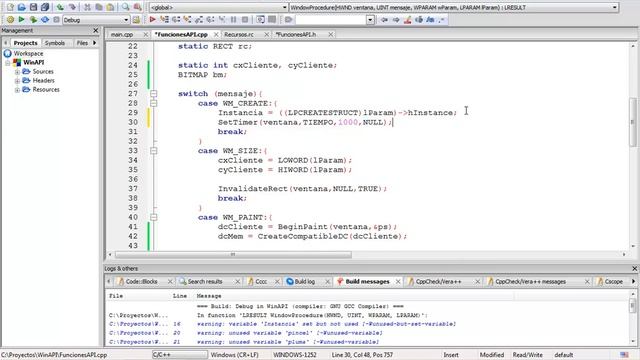The width and height of the screenshot is (640, 360).
Task: Start debugging with the red arrow icon
Action: (153, 20)
